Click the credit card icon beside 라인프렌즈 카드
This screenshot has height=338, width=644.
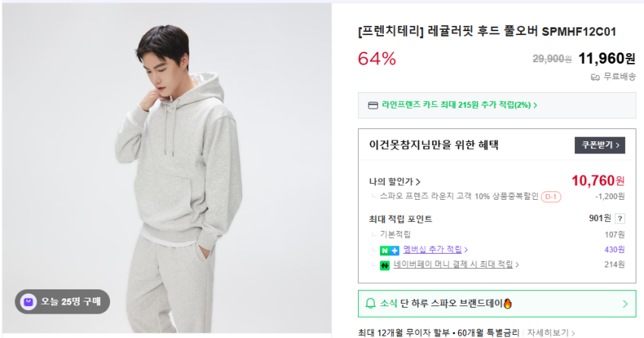(372, 106)
